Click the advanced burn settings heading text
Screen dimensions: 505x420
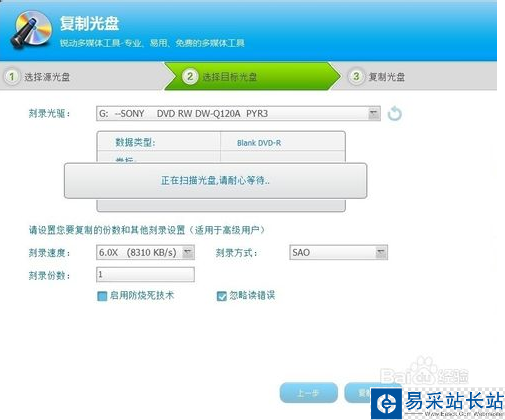tap(147, 230)
